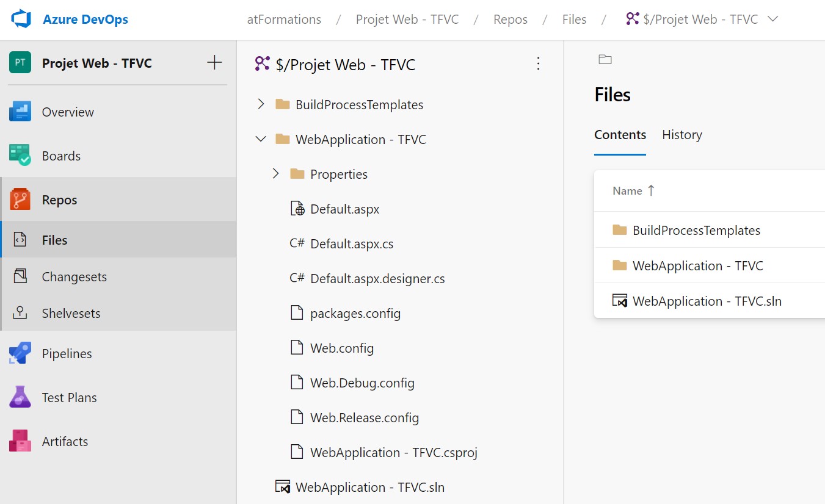825x504 pixels.
Task: Select the Properties folder in the tree
Action: coord(339,175)
